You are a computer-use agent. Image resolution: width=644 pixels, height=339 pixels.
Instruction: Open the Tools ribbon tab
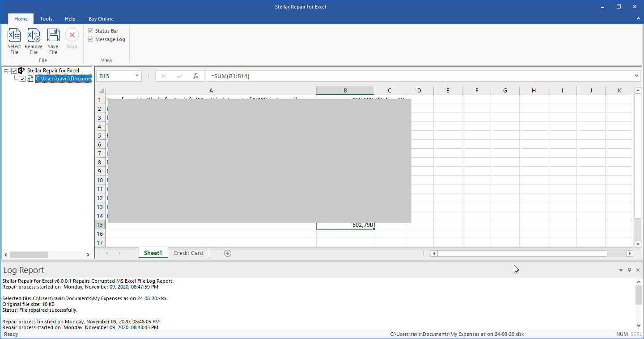tap(46, 19)
